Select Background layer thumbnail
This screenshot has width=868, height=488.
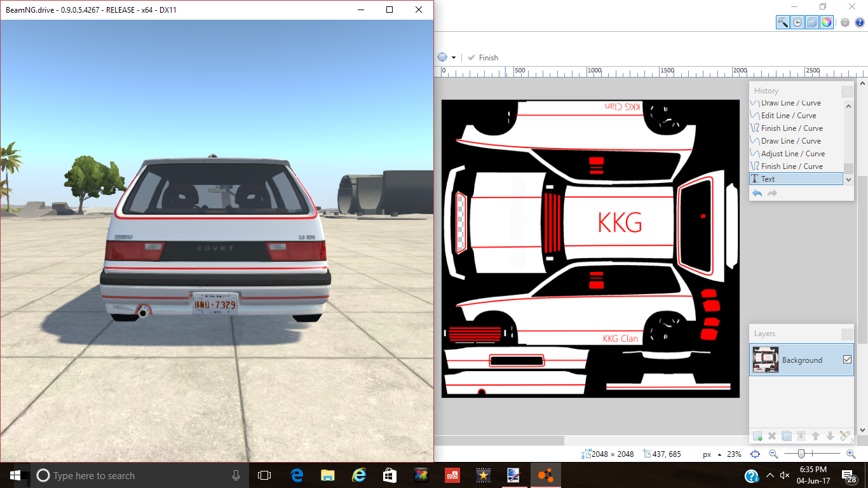pos(765,360)
